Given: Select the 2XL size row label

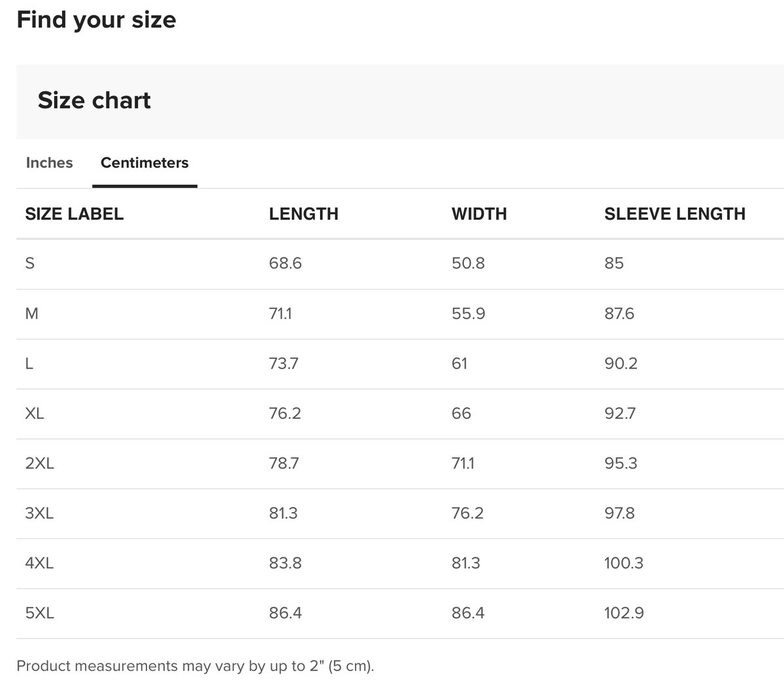Looking at the screenshot, I should [x=40, y=463].
